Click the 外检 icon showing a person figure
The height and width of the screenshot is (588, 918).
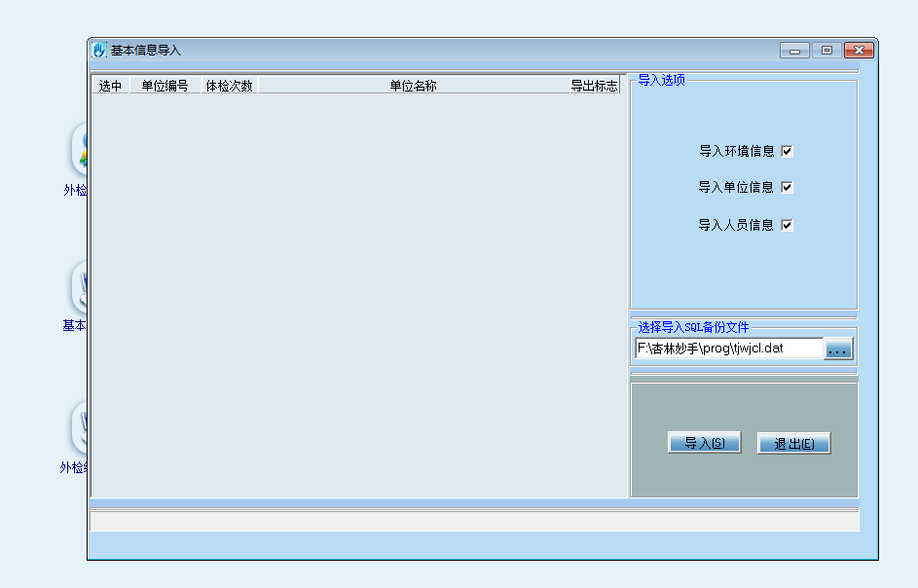(80, 151)
